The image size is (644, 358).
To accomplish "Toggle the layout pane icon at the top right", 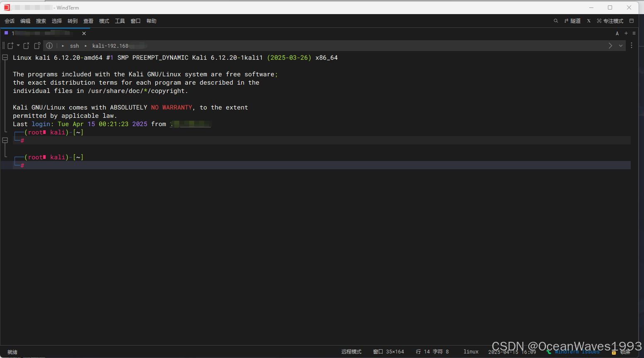I will click(632, 21).
